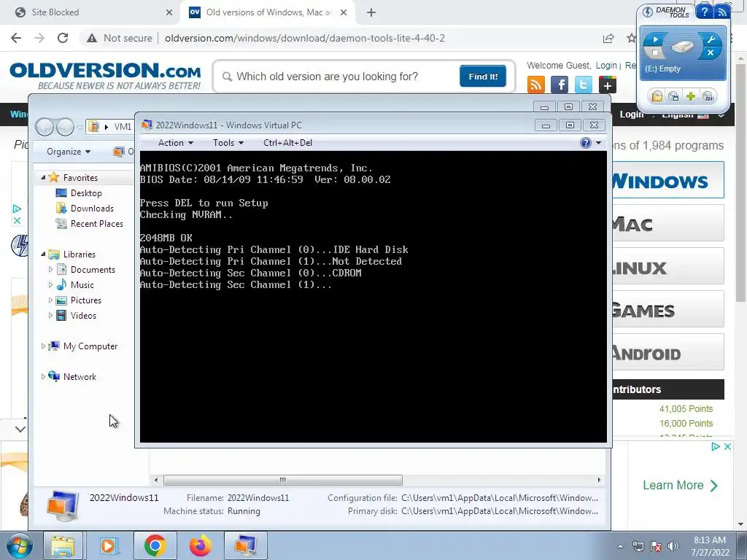The image size is (747, 560).
Task: Click the WINDOWS category button on website
Action: pos(667,180)
